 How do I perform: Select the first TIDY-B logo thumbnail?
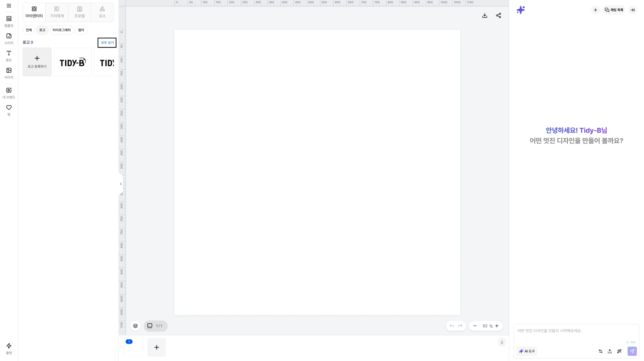point(73,62)
